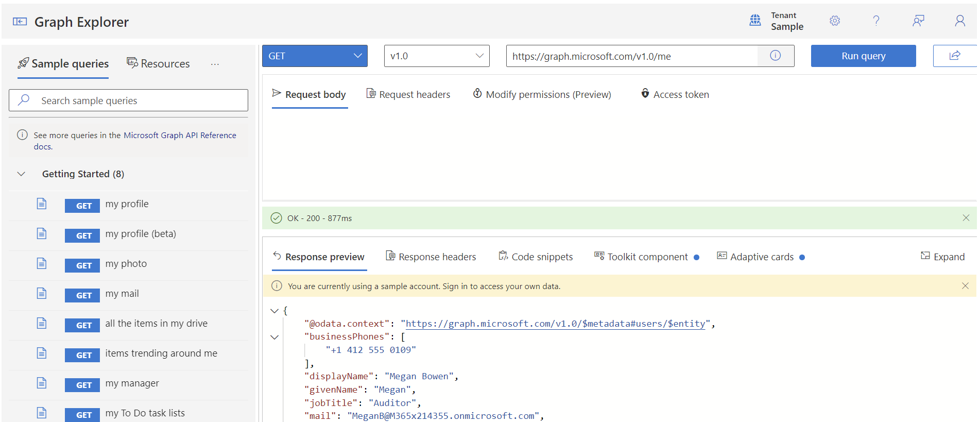
Task: Select 'my manager' sample query
Action: (x=128, y=385)
